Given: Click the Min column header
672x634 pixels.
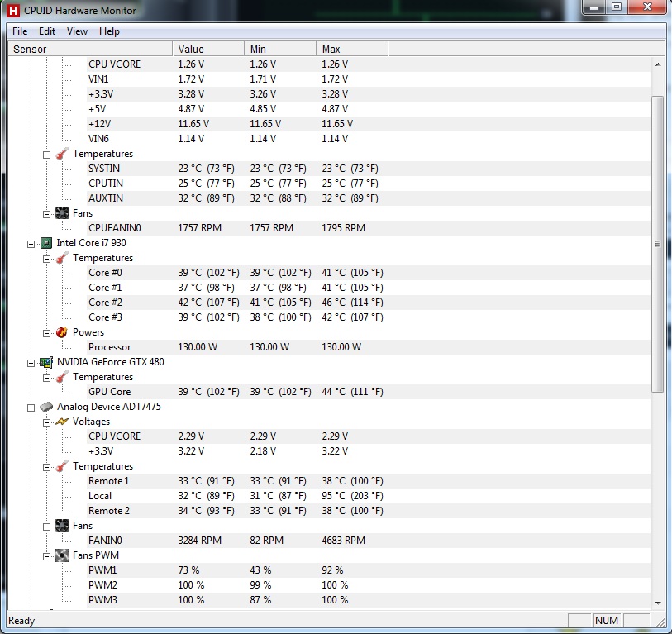Looking at the screenshot, I should (x=281, y=50).
